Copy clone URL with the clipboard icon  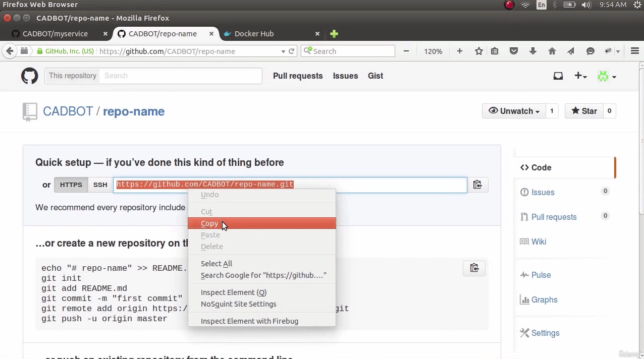pos(477,185)
